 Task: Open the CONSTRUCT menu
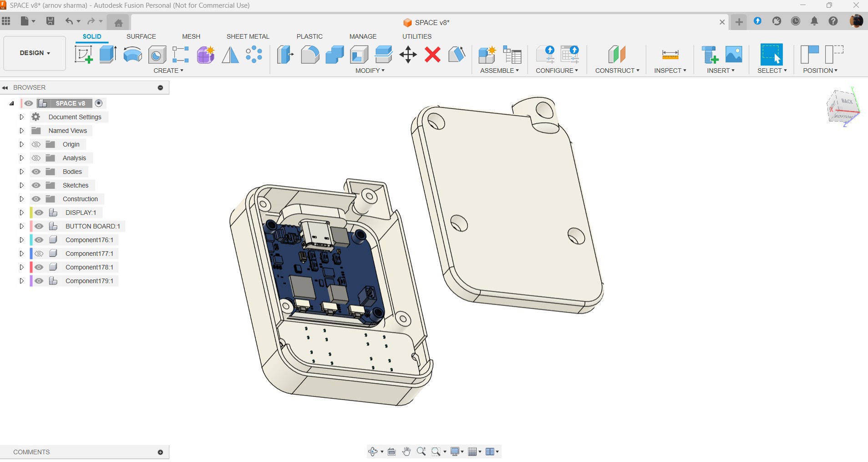tap(617, 71)
